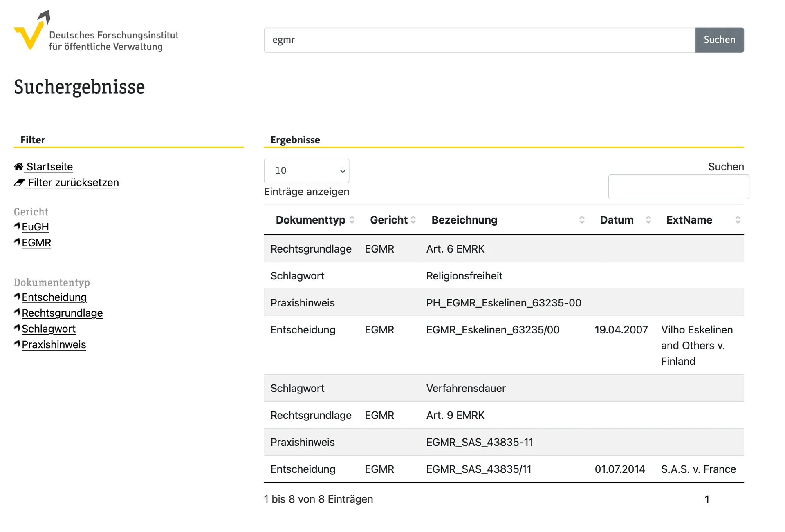
Task: Go to pagination page 1
Action: pyautogui.click(x=707, y=499)
